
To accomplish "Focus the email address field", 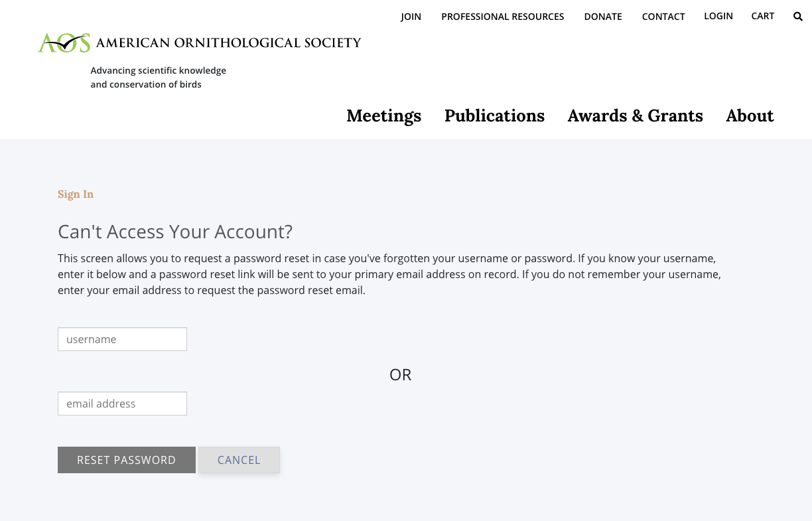I will (122, 404).
